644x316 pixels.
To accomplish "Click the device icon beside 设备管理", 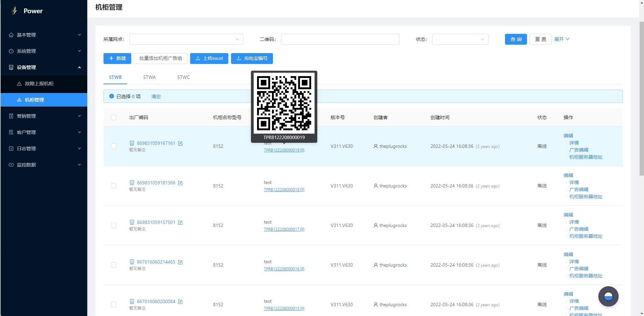I will coord(11,67).
